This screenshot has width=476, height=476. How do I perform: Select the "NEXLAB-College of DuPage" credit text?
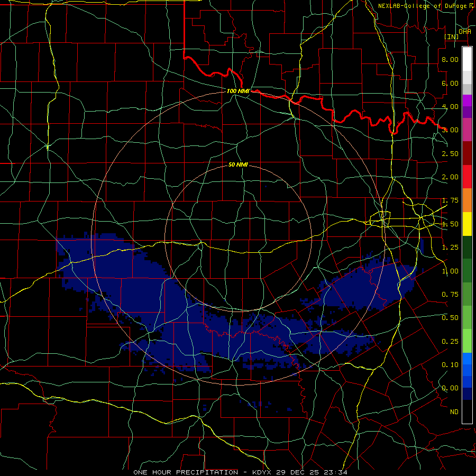(422, 6)
